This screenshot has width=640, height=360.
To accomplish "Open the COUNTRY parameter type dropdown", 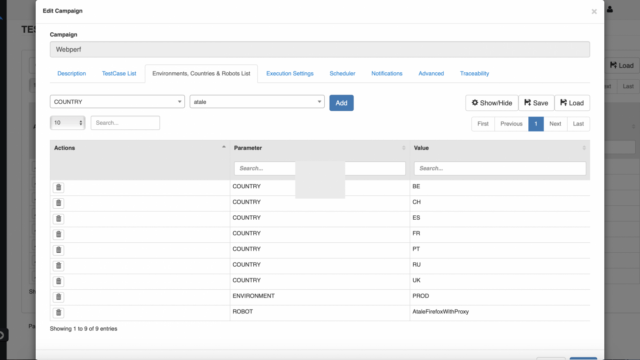I will click(x=117, y=102).
